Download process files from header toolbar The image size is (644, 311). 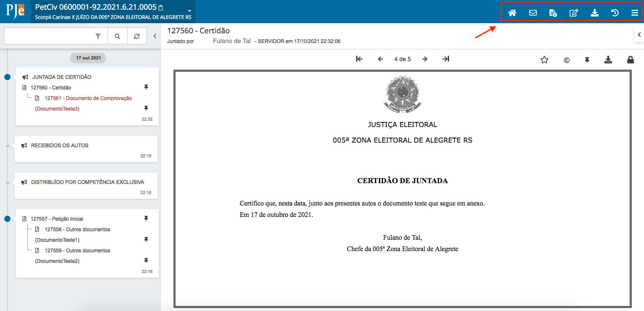pos(595,13)
